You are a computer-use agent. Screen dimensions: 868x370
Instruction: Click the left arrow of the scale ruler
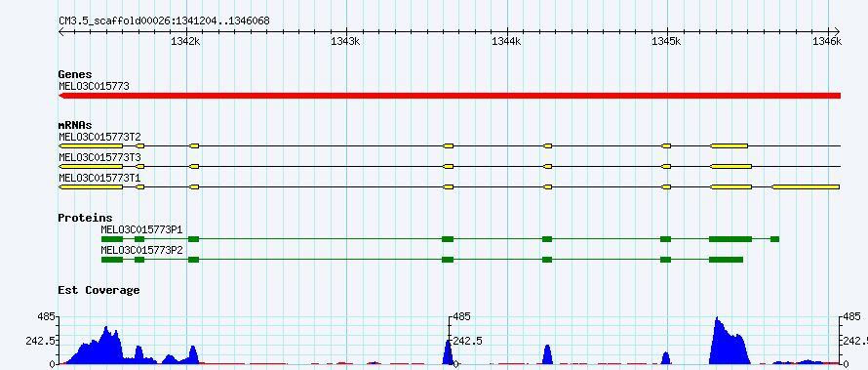pyautogui.click(x=62, y=31)
